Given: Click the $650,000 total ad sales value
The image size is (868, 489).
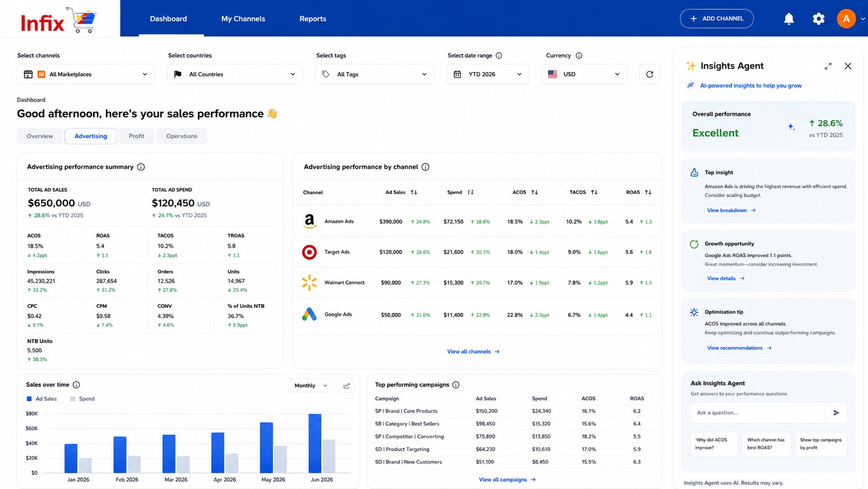Looking at the screenshot, I should (51, 203).
